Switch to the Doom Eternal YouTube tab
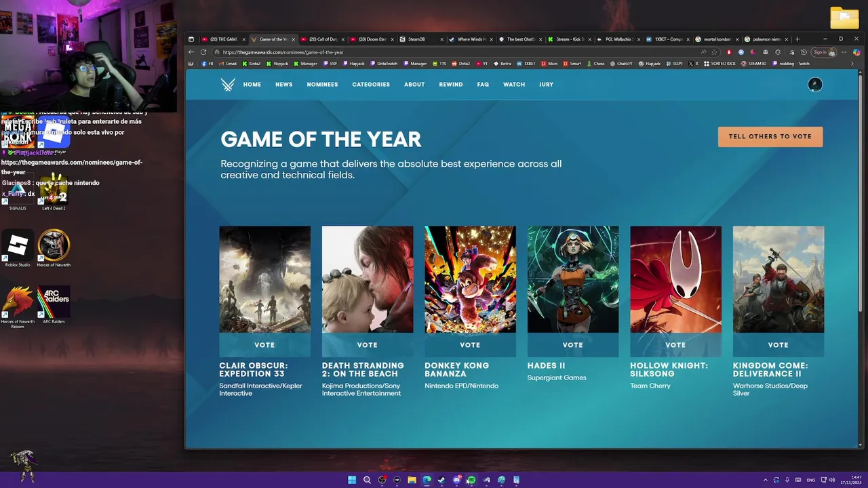Screen dimensions: 868x488 (372, 39)
